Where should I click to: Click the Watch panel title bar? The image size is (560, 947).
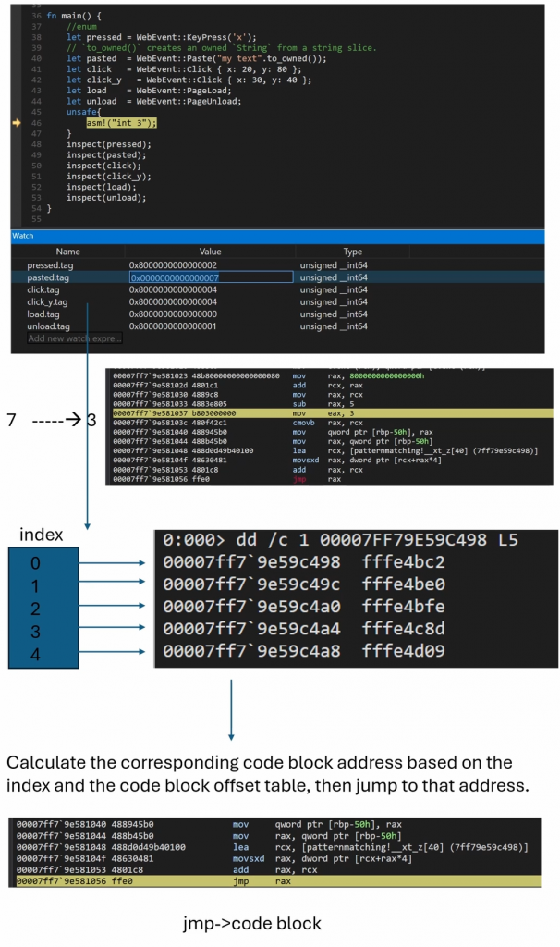(x=277, y=237)
